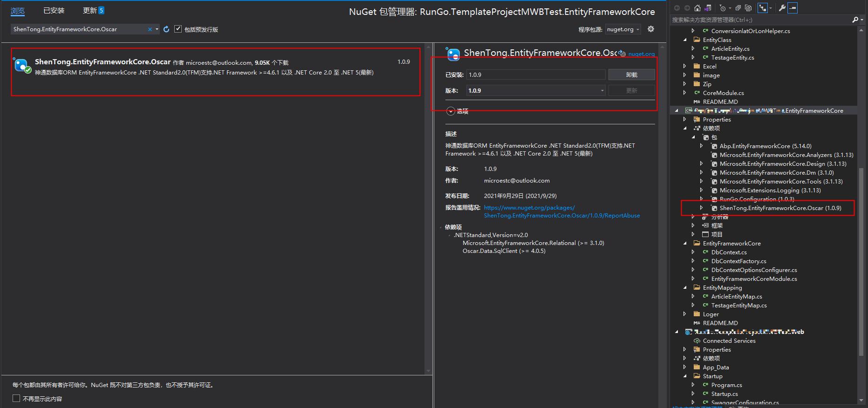Click forward arrow in Solution Explorer toolbar

pos(687,8)
